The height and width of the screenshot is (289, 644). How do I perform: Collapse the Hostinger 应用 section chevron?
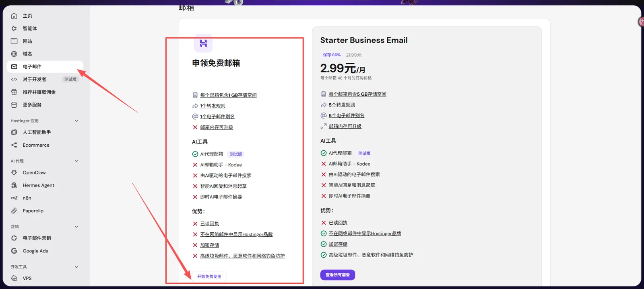(76, 121)
